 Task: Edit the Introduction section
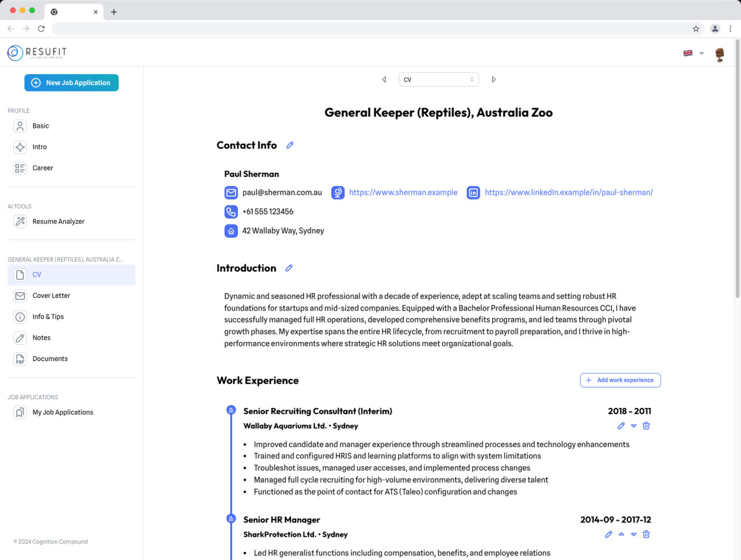[289, 268]
